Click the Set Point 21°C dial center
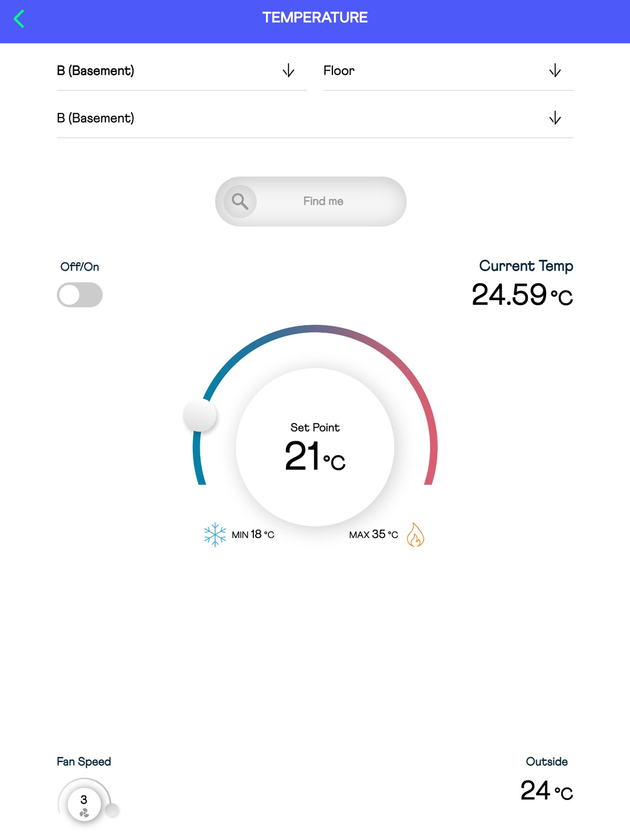Screen dimensions: 630x840 click(x=315, y=447)
